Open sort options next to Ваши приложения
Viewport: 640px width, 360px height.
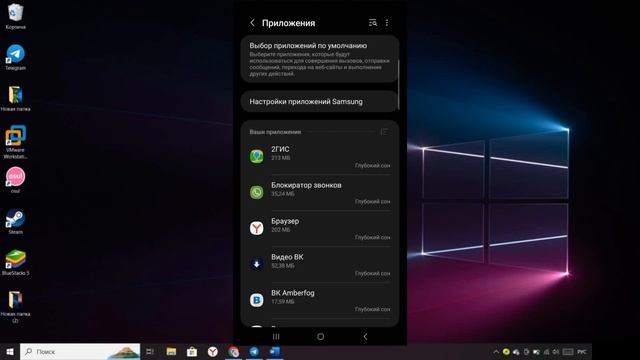point(384,132)
